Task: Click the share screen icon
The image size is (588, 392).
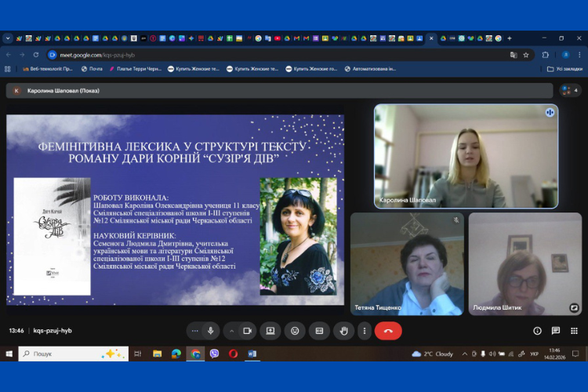Action: [270, 331]
